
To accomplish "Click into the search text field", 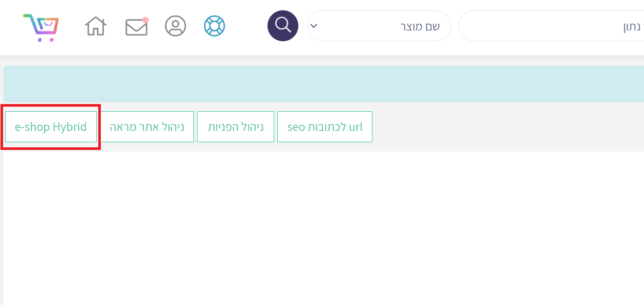I will [x=550, y=26].
